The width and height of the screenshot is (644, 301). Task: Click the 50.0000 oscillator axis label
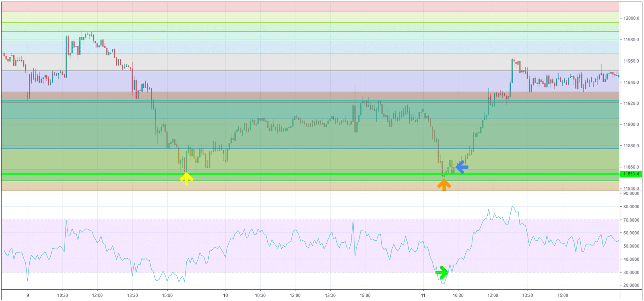631,246
